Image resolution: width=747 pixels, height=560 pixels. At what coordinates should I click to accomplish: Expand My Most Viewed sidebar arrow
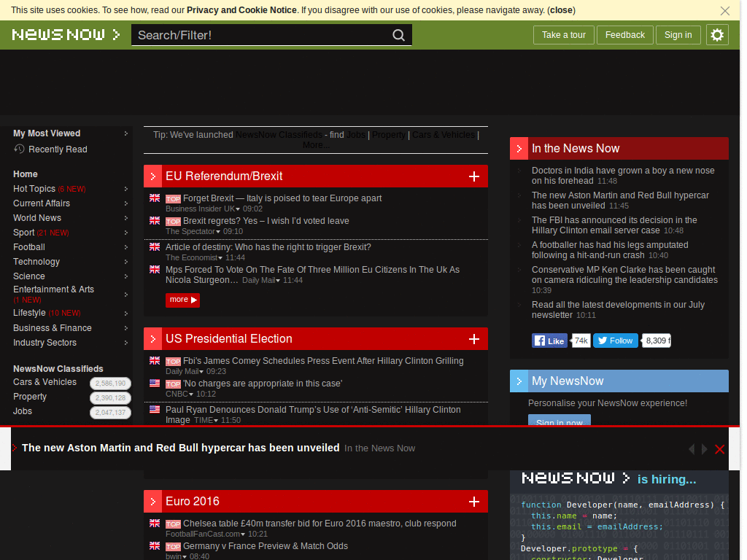click(125, 133)
